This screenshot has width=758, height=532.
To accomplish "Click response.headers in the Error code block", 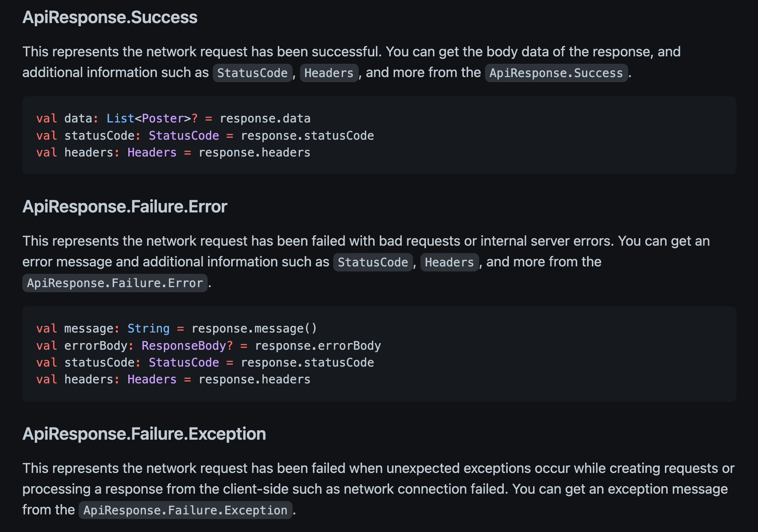I will point(255,379).
